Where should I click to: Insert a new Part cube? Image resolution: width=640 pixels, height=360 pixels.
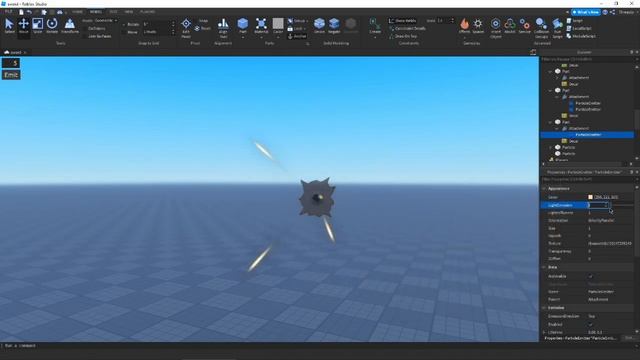(x=242, y=24)
